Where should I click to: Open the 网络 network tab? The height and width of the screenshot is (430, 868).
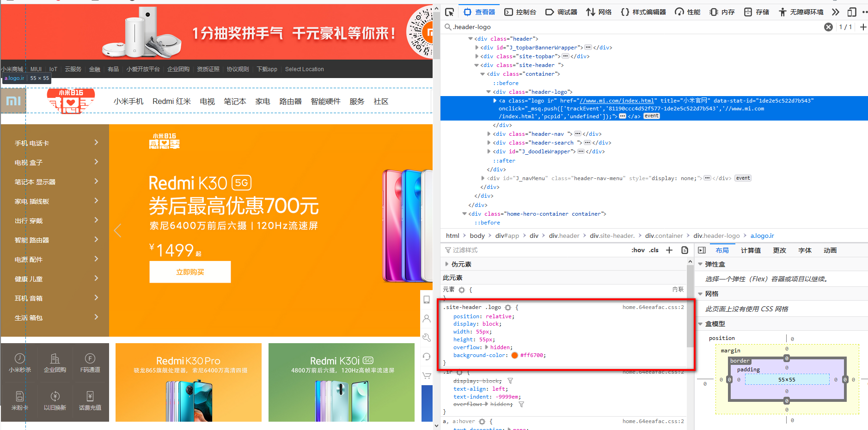[x=599, y=12]
